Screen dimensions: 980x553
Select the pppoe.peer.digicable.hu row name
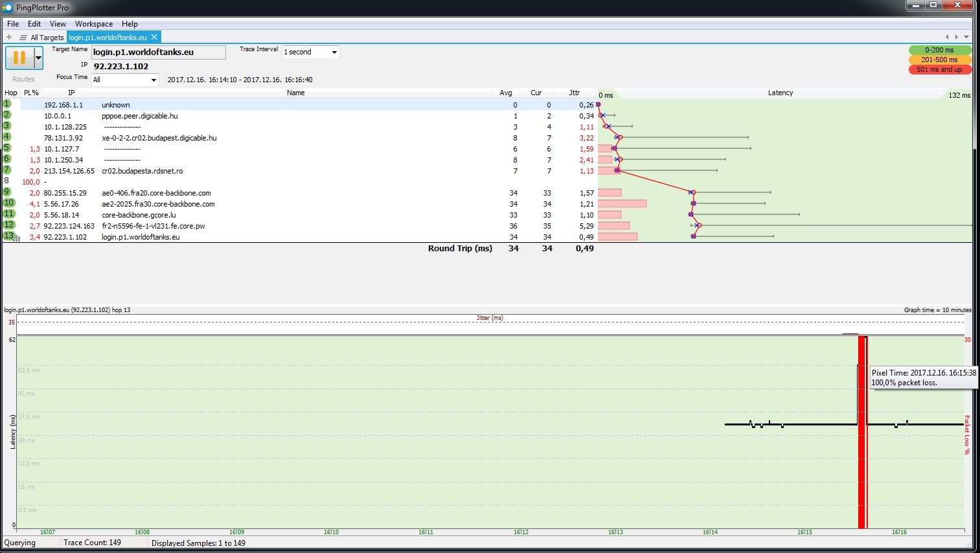(x=139, y=116)
